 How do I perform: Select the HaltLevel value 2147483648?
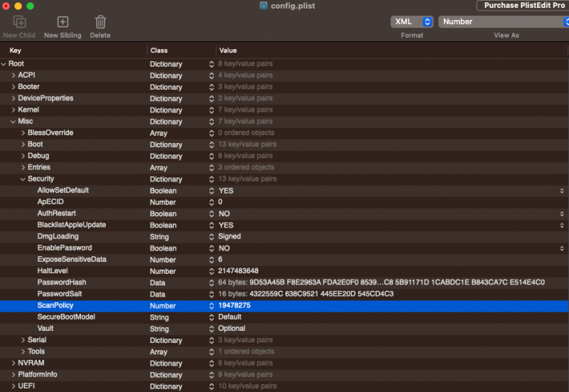[238, 271]
